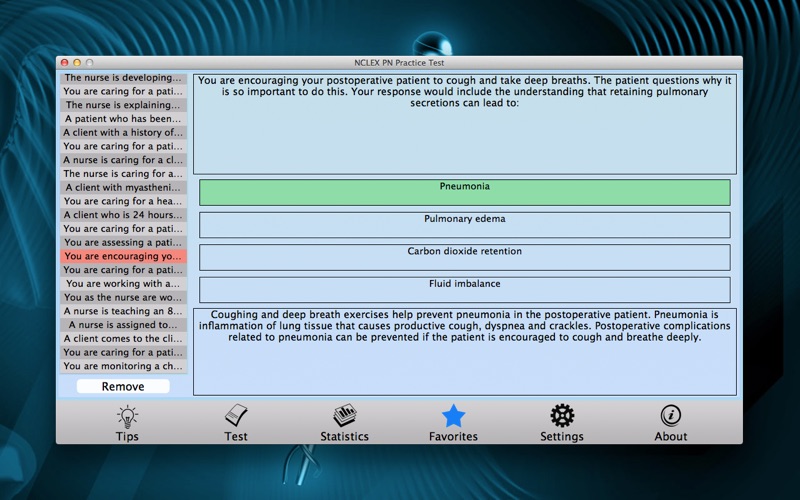Image resolution: width=800 pixels, height=500 pixels.
Task: Open the Statistics books icon
Action: click(344, 416)
